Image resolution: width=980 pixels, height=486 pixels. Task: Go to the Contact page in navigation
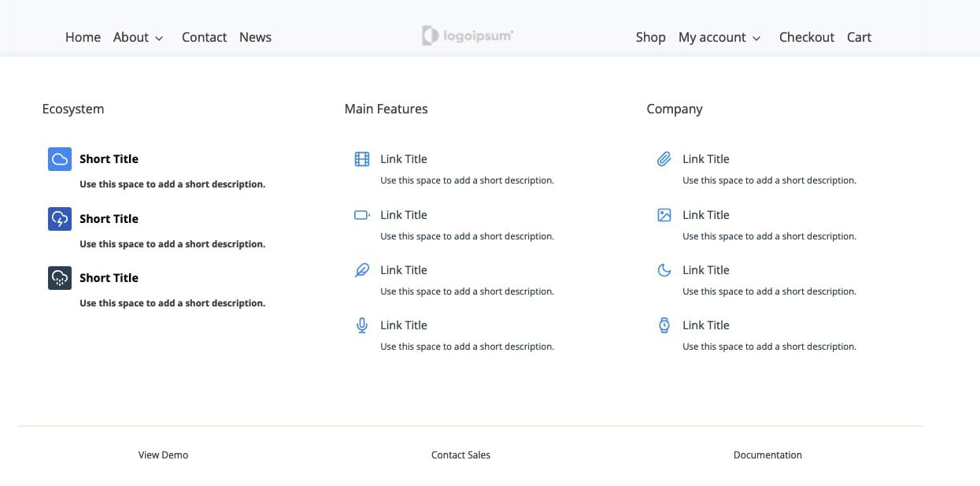(204, 37)
